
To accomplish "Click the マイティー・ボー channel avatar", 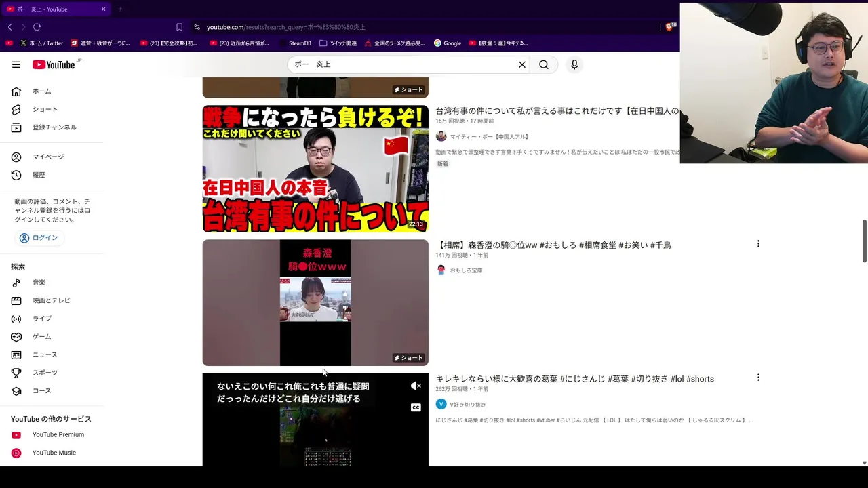I will point(441,137).
